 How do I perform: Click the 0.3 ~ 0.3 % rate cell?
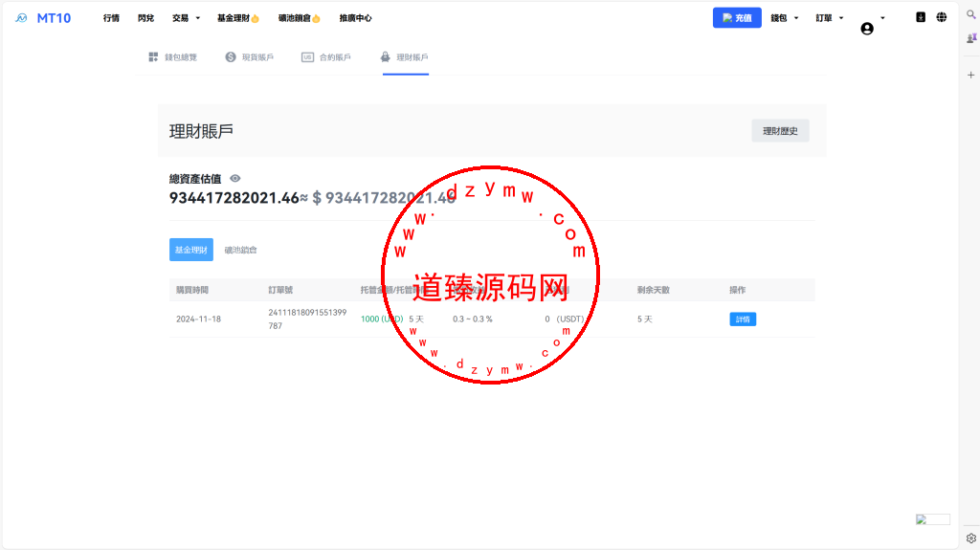[x=473, y=319]
